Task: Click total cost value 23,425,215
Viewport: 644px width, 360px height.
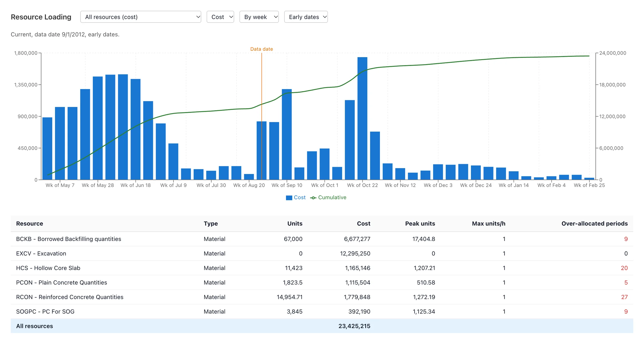Action: click(354, 326)
